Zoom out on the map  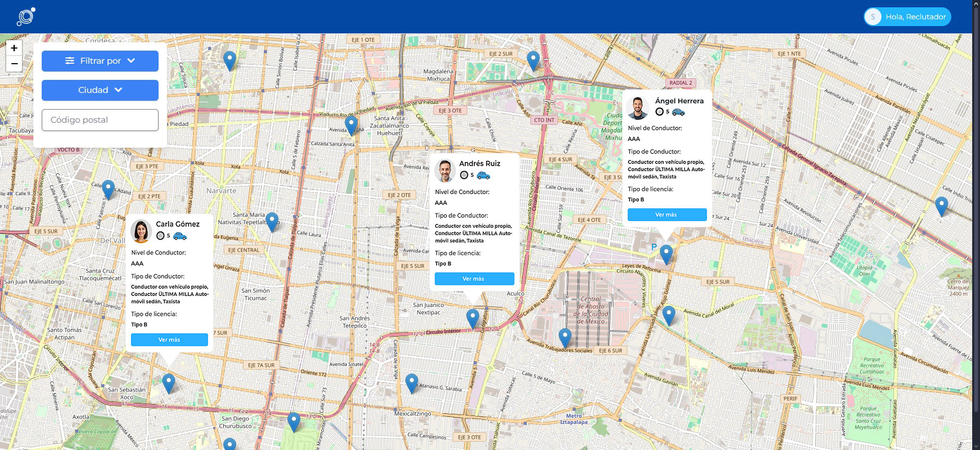(14, 64)
